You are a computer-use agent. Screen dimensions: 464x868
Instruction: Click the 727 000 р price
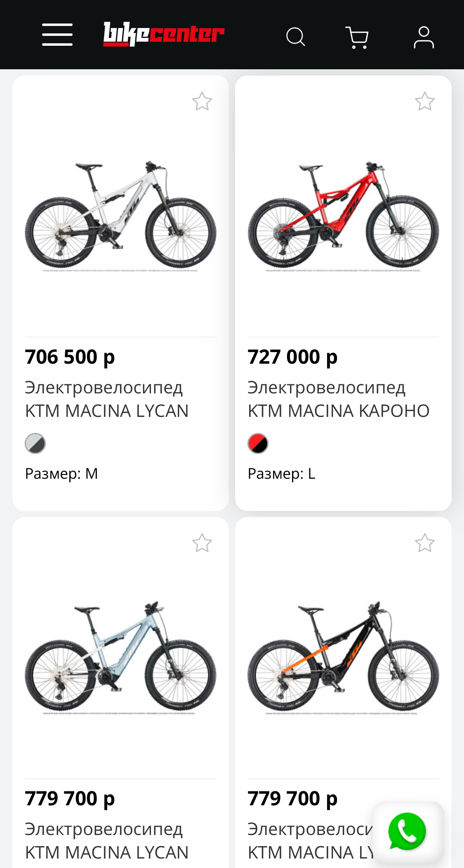[292, 357]
